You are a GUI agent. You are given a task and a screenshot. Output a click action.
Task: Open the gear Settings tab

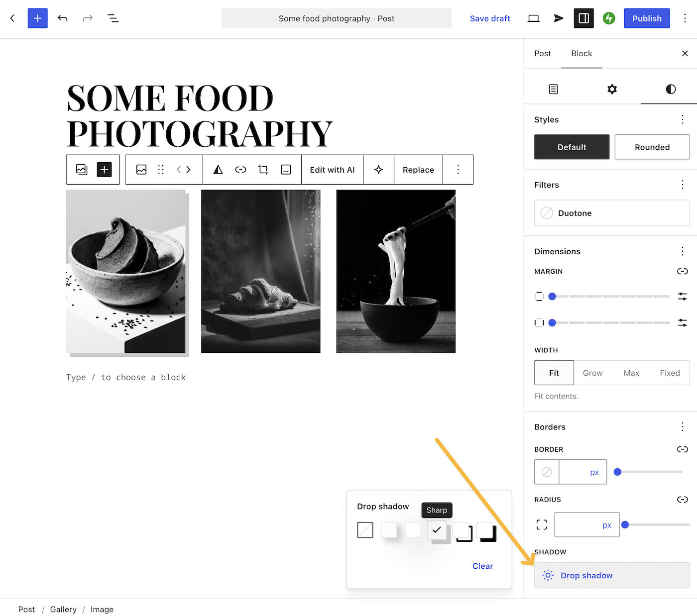[x=612, y=89]
